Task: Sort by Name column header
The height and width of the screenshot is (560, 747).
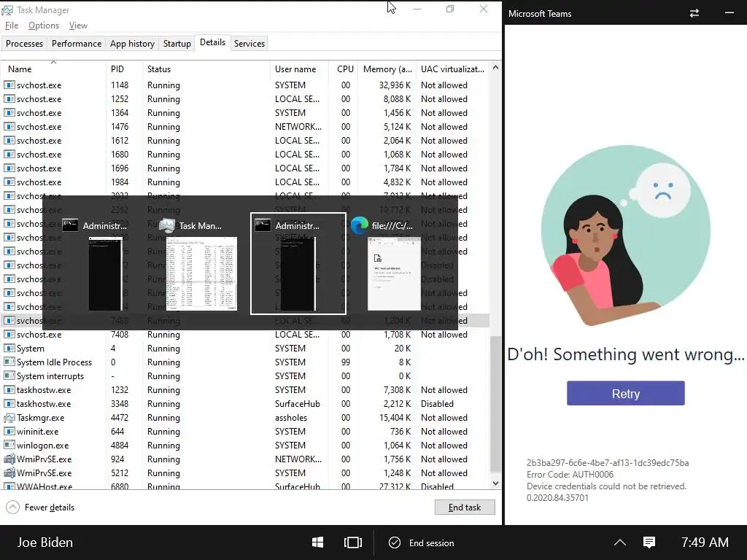Action: 53,69
